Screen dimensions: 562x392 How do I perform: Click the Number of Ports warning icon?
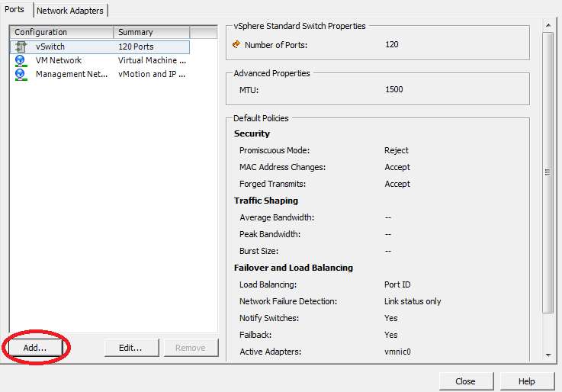(236, 44)
